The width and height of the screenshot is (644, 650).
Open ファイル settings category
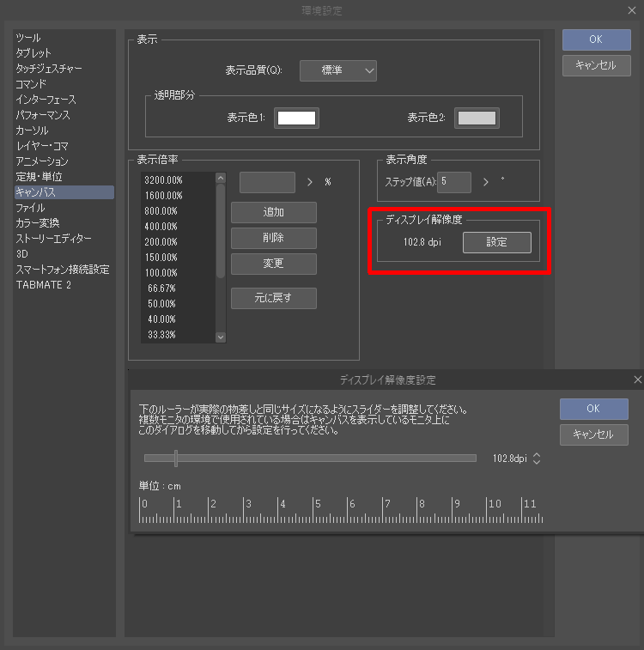pos(30,208)
